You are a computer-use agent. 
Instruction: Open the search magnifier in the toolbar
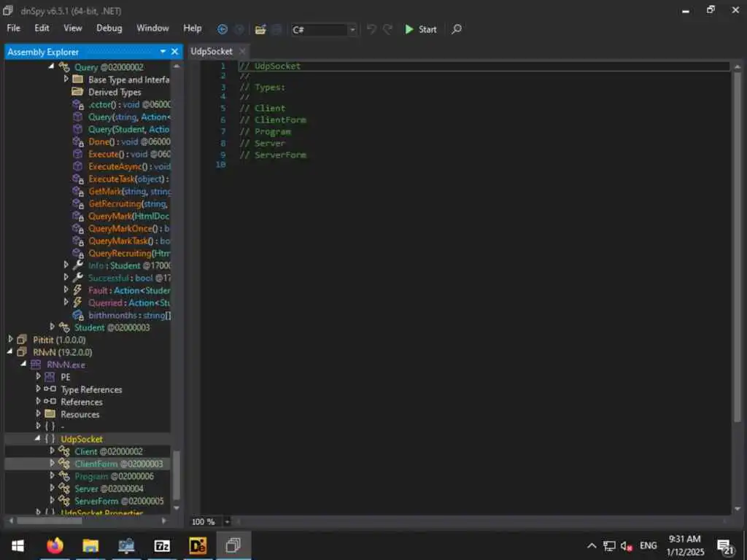457,29
